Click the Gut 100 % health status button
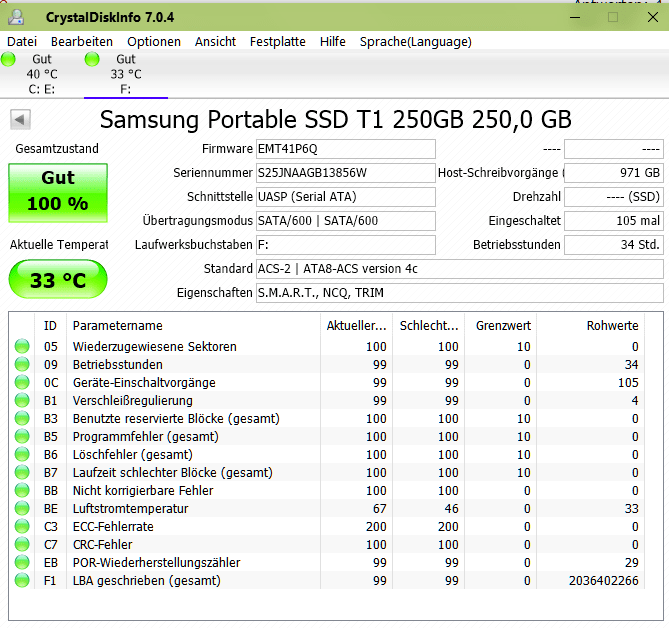 pyautogui.click(x=58, y=193)
